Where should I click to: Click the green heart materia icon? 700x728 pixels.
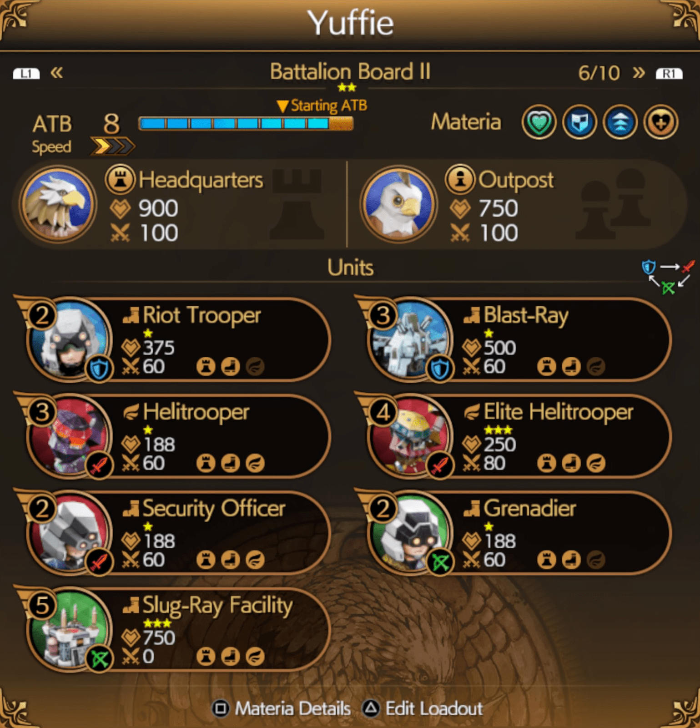pyautogui.click(x=539, y=122)
